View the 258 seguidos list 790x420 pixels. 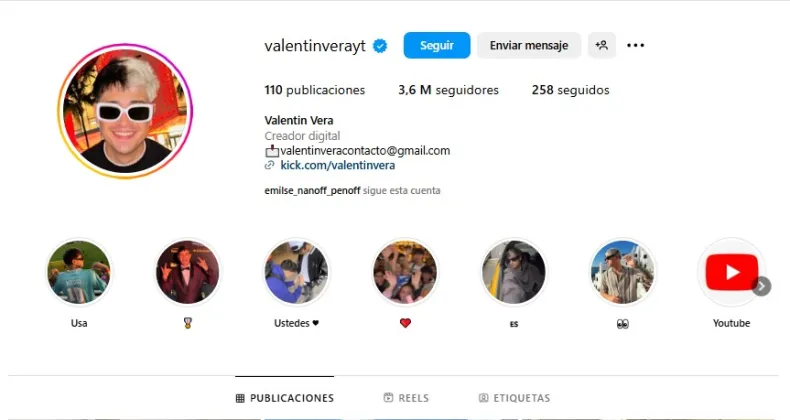570,90
